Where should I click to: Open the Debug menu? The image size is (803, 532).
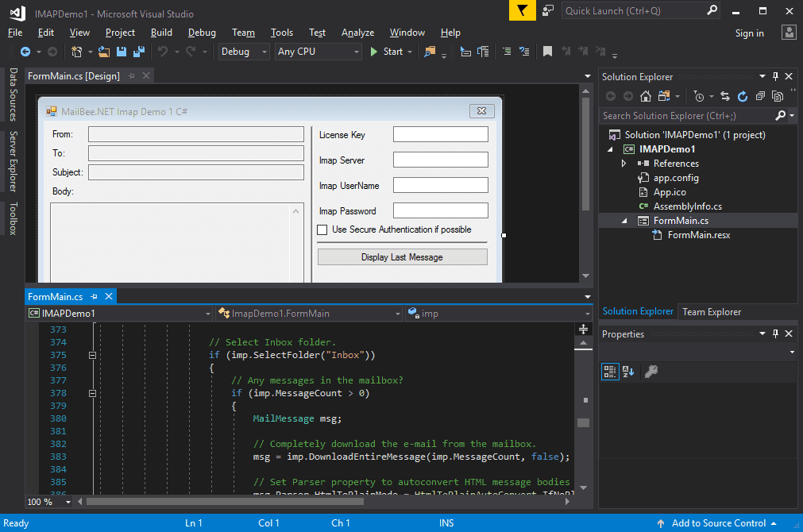point(202,33)
